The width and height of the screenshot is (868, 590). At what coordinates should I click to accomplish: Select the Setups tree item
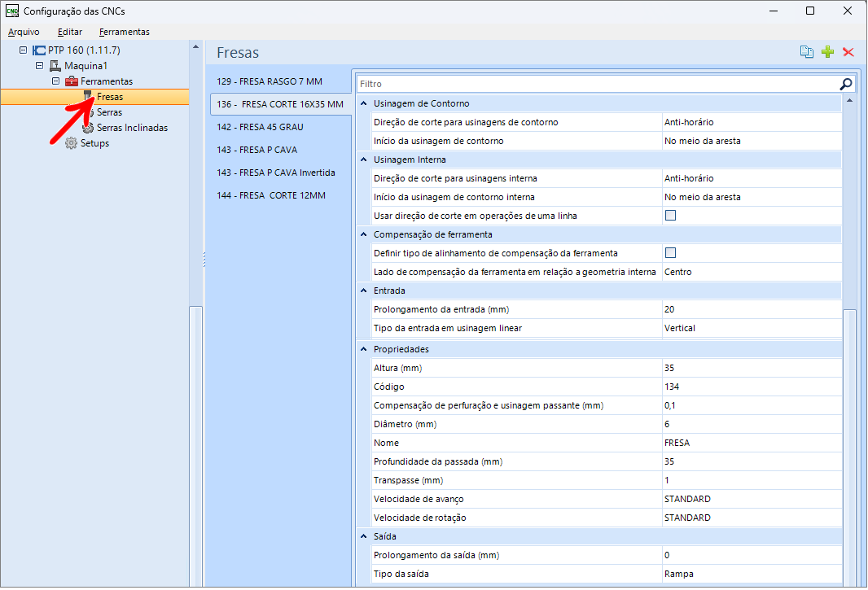tap(94, 143)
